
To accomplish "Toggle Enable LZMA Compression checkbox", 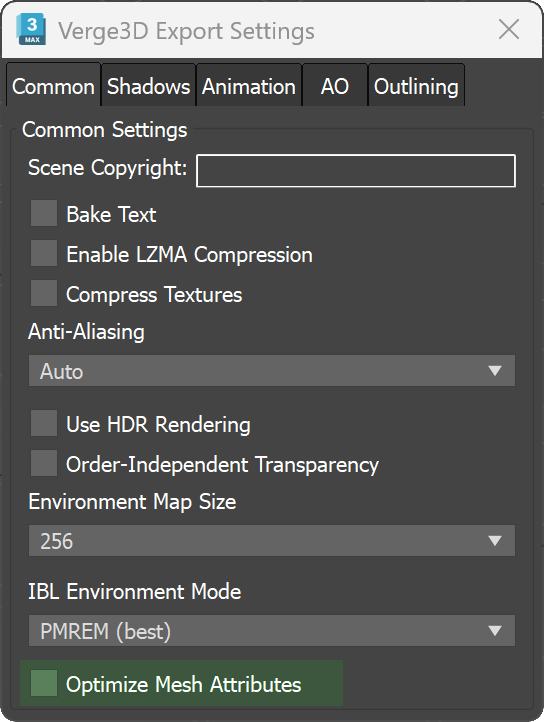I will click(44, 253).
